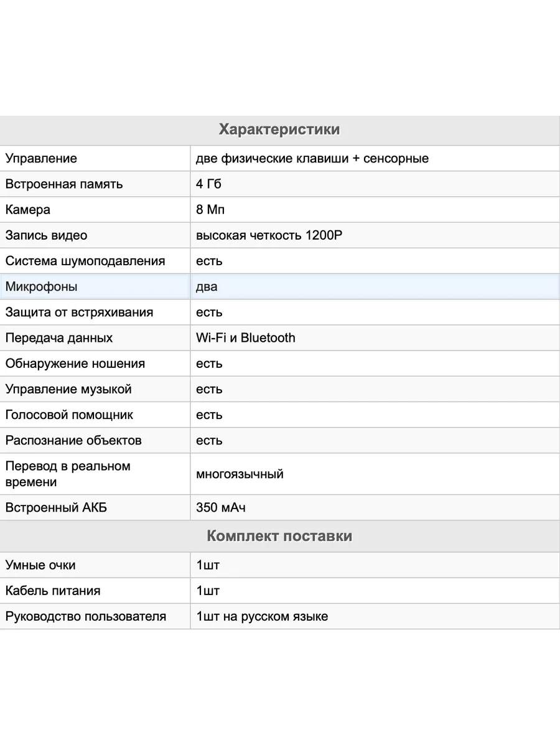Select the "Умные очки" row label
560x747 pixels.
click(x=40, y=565)
